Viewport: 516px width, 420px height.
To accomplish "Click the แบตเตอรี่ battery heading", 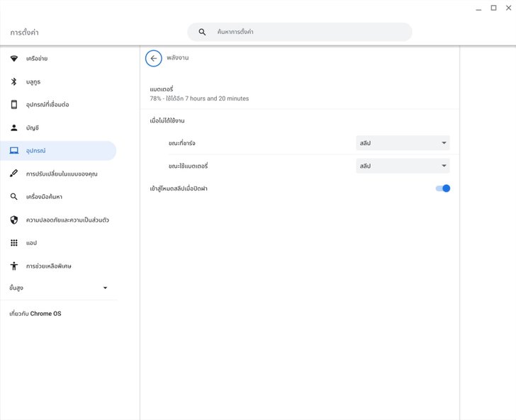I will coord(162,89).
